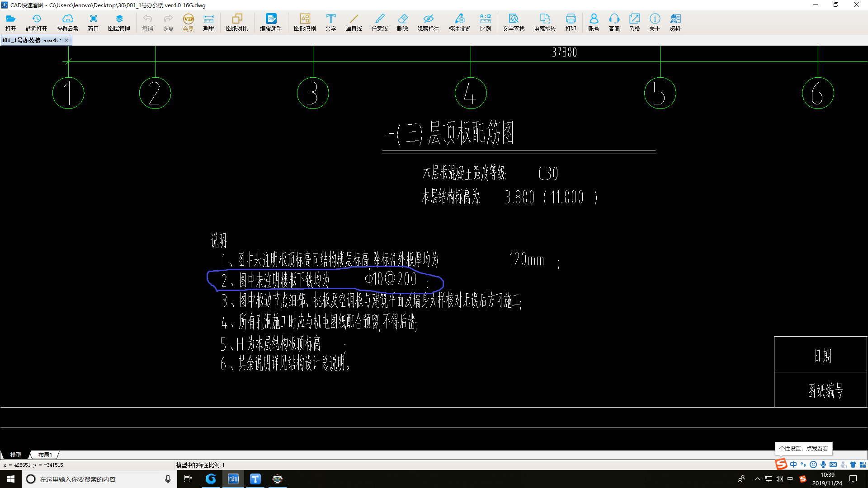Click the Φ10@200 rebar note

pyautogui.click(x=391, y=279)
